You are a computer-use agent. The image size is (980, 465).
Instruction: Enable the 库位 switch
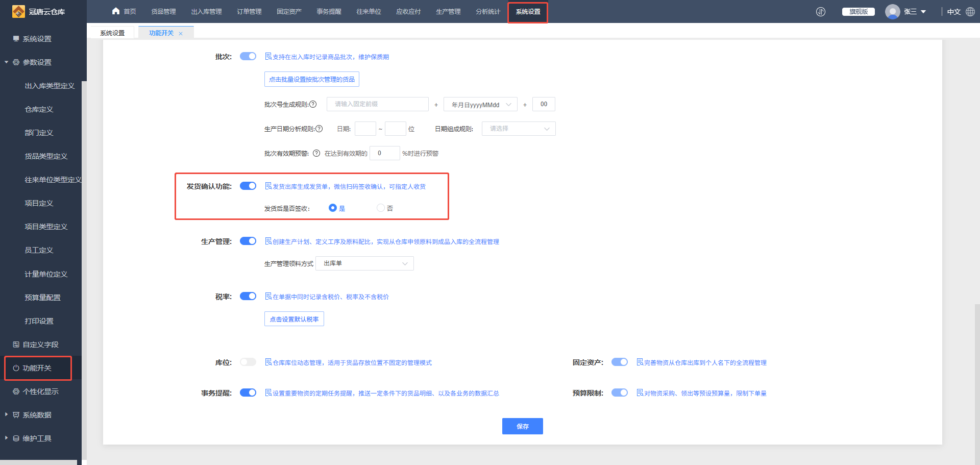click(248, 362)
